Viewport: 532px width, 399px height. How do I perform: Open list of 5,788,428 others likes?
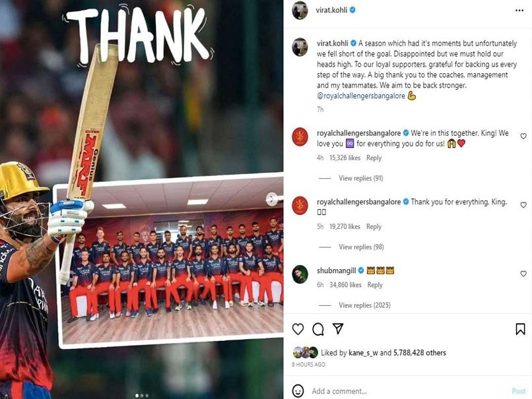[419, 353]
